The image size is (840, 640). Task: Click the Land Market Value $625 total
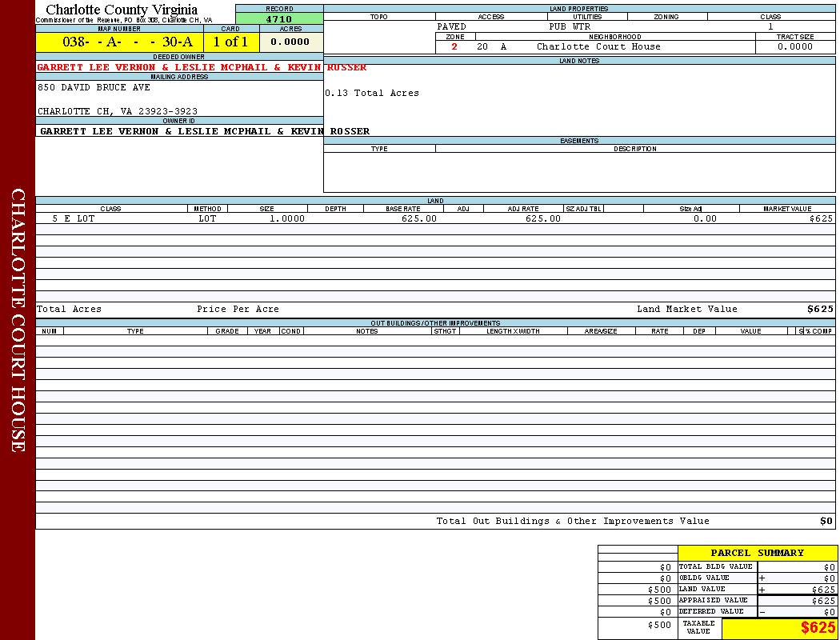pyautogui.click(x=819, y=309)
